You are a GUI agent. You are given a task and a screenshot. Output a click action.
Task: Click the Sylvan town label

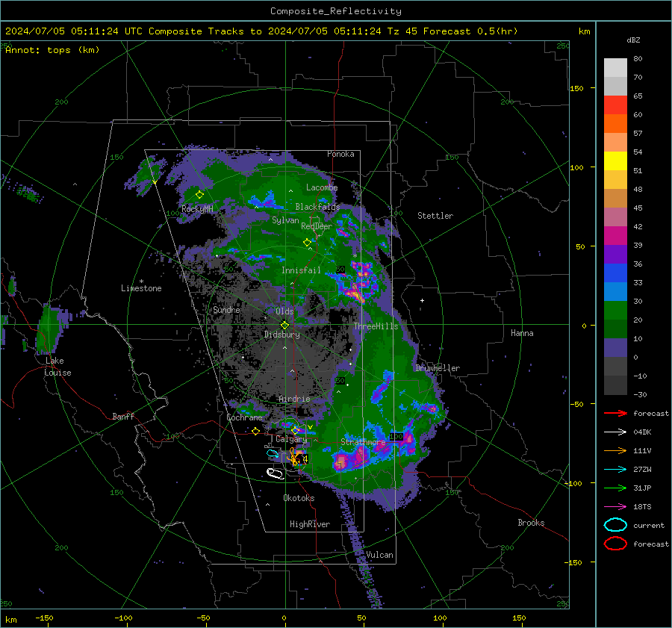click(285, 220)
